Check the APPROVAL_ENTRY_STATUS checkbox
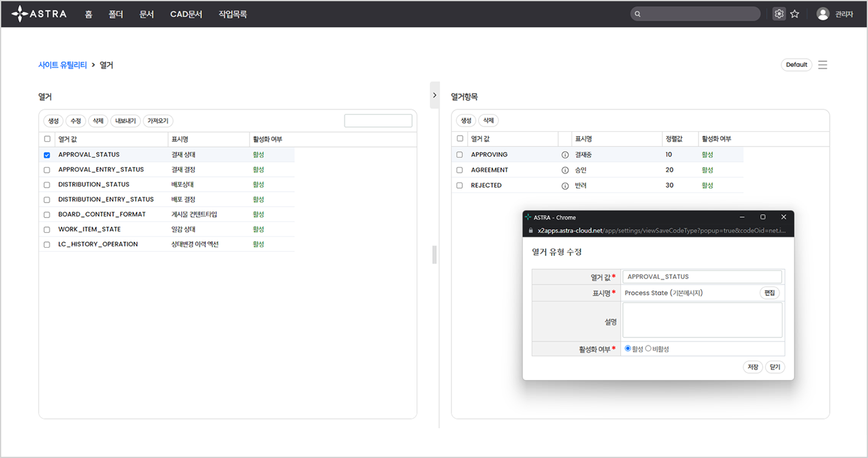868x458 pixels. pyautogui.click(x=47, y=170)
